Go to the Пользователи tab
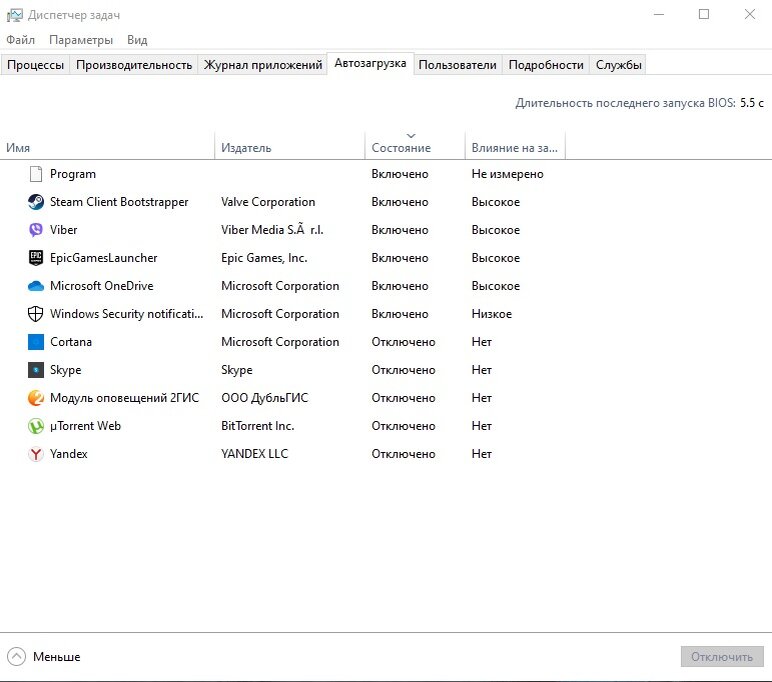Screen dimensions: 772x682 tap(457, 65)
